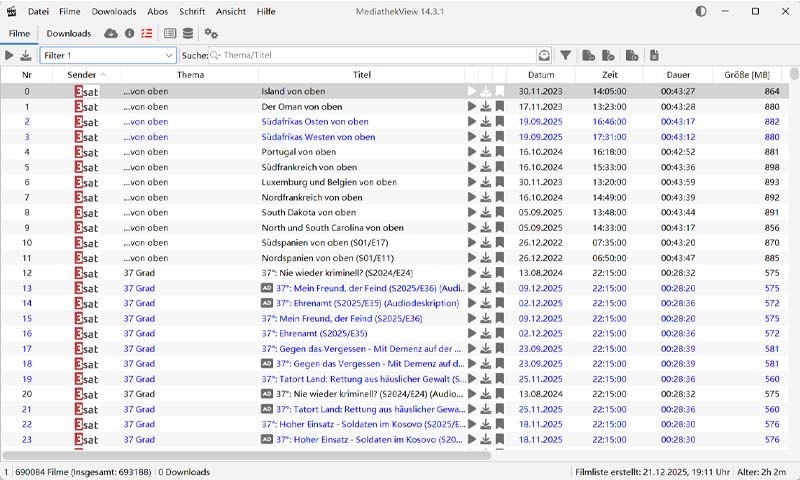Click the 690084 Filme status text
The image size is (800, 480).
(83, 472)
